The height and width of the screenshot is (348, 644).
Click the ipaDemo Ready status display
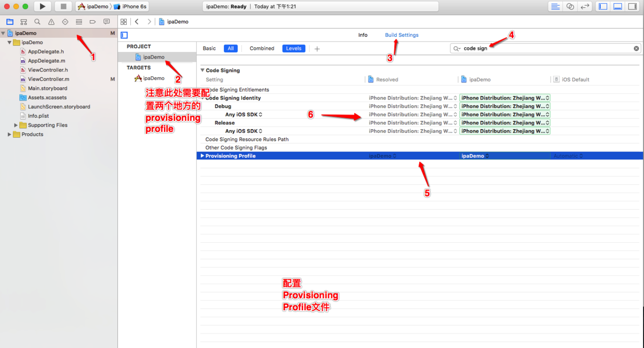pyautogui.click(x=320, y=6)
